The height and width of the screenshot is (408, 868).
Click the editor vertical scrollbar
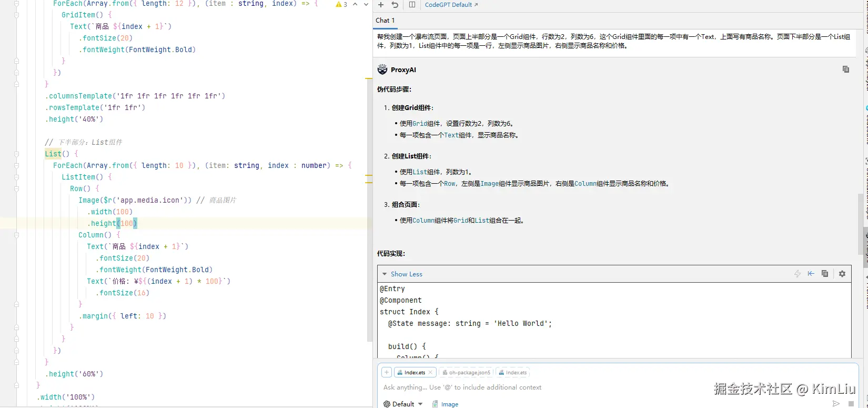370,211
